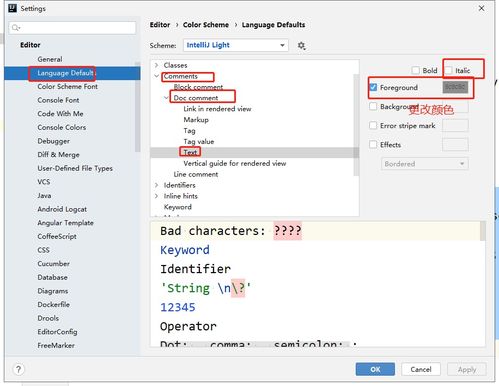Click the OK button

coord(375,369)
